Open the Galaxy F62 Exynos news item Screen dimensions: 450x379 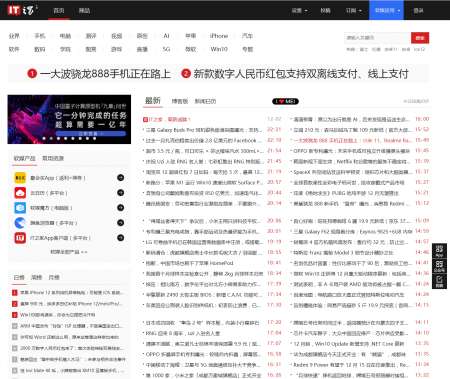(x=352, y=231)
